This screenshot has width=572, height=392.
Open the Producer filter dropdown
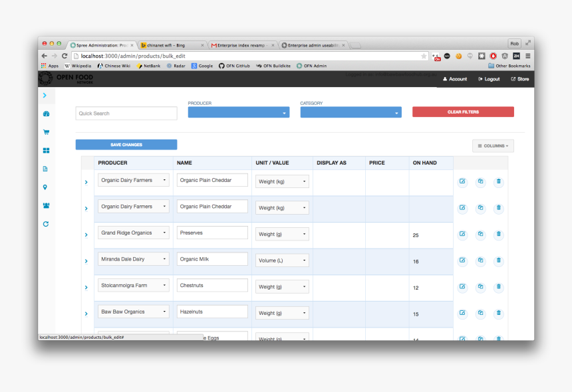[239, 112]
